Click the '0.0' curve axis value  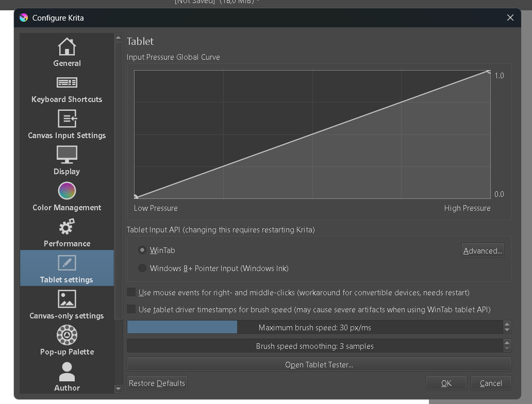coord(499,194)
